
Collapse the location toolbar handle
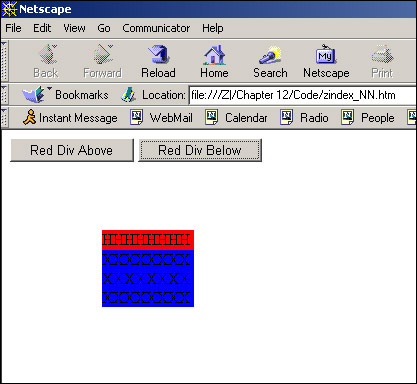point(4,95)
